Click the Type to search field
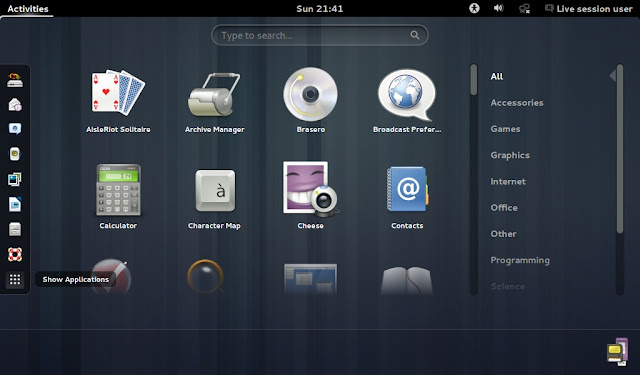This screenshot has width=640, height=375. (x=320, y=36)
